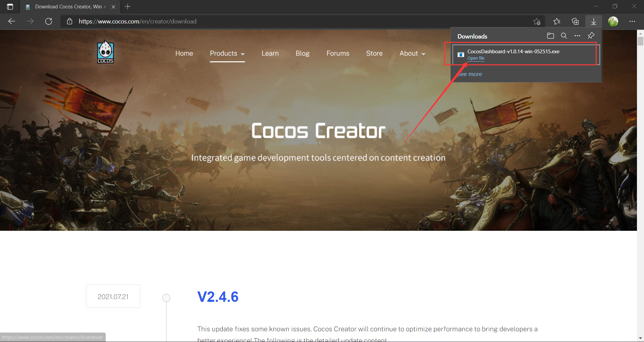
Task: Open the Downloads more options menu
Action: (578, 36)
